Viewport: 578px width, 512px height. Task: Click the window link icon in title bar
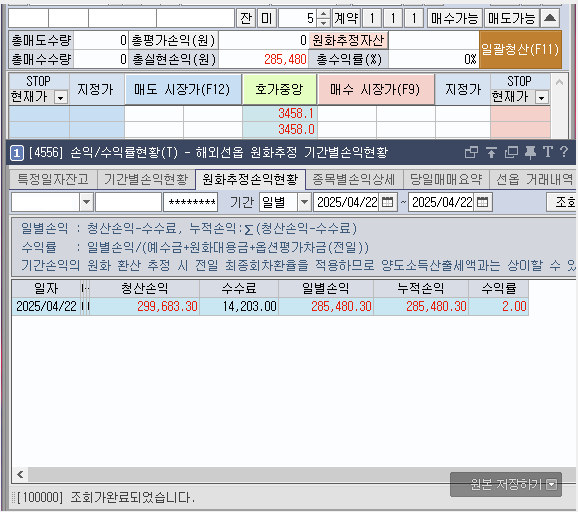[x=471, y=152]
